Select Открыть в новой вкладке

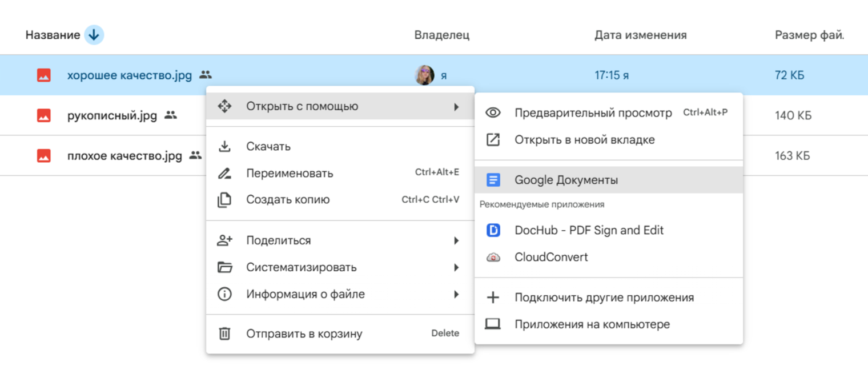(609, 140)
